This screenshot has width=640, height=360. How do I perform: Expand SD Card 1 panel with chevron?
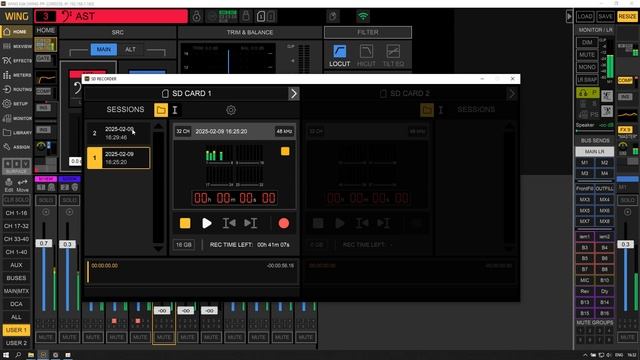point(293,93)
